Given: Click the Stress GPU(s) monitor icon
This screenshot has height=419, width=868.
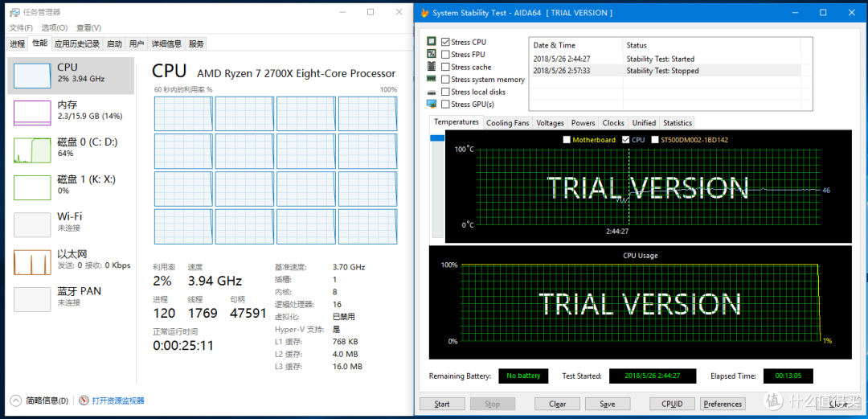Looking at the screenshot, I should coord(432,104).
